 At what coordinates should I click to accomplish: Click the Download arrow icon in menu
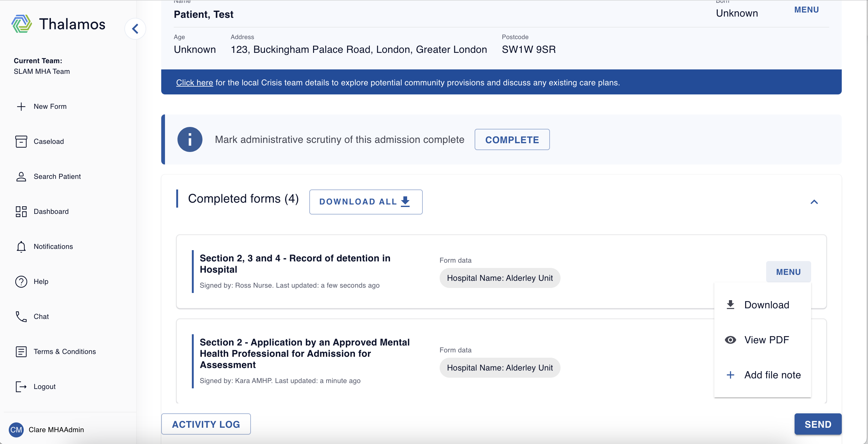pyautogui.click(x=730, y=305)
